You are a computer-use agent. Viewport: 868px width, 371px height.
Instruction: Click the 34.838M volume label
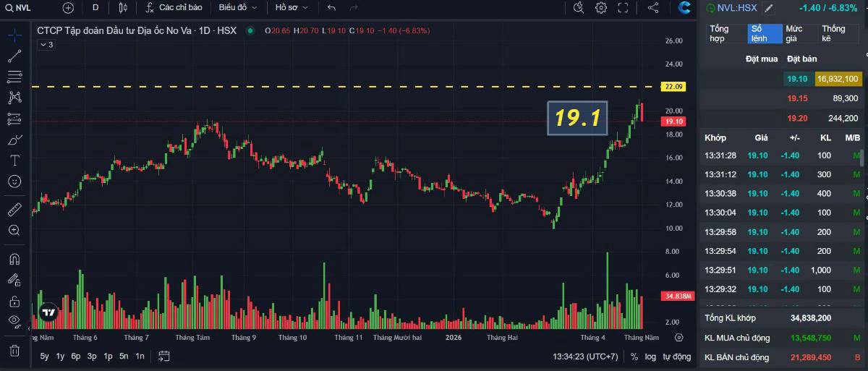coord(677,297)
